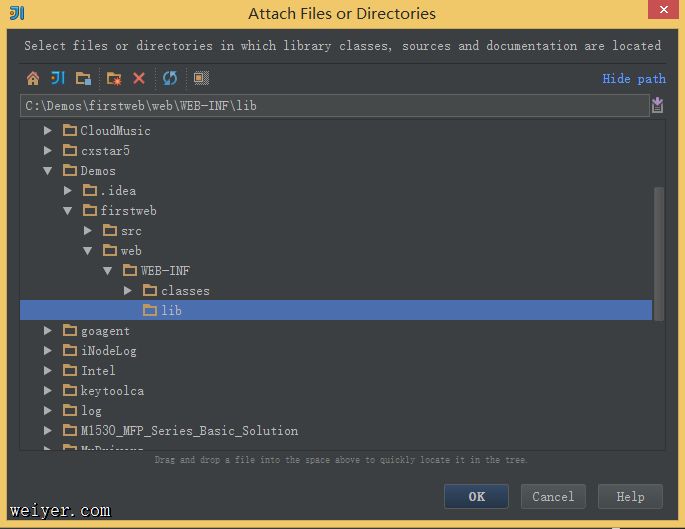685x529 pixels.
Task: Click the tree vertical scrollbar
Action: click(x=659, y=254)
